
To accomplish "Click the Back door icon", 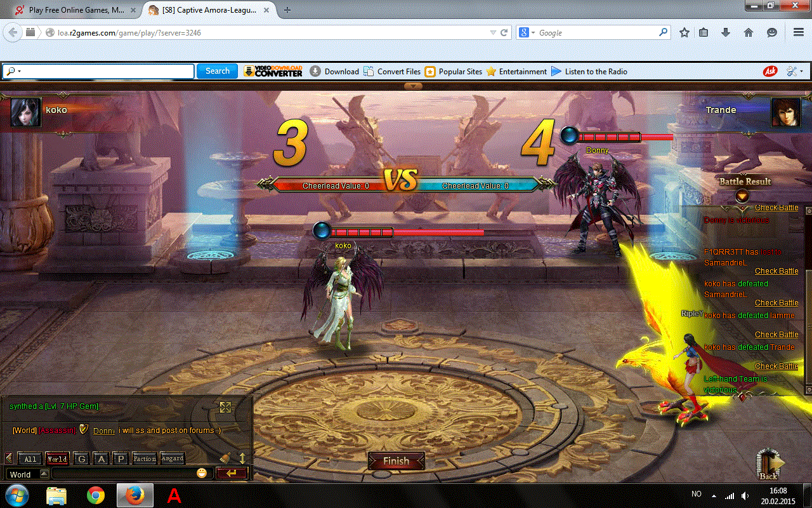I will click(768, 462).
